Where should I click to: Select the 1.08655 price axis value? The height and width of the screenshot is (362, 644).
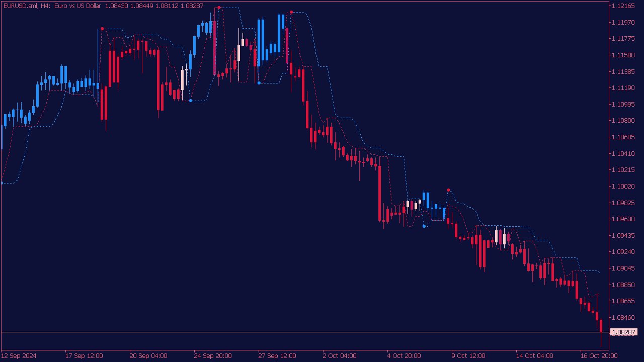point(623,301)
